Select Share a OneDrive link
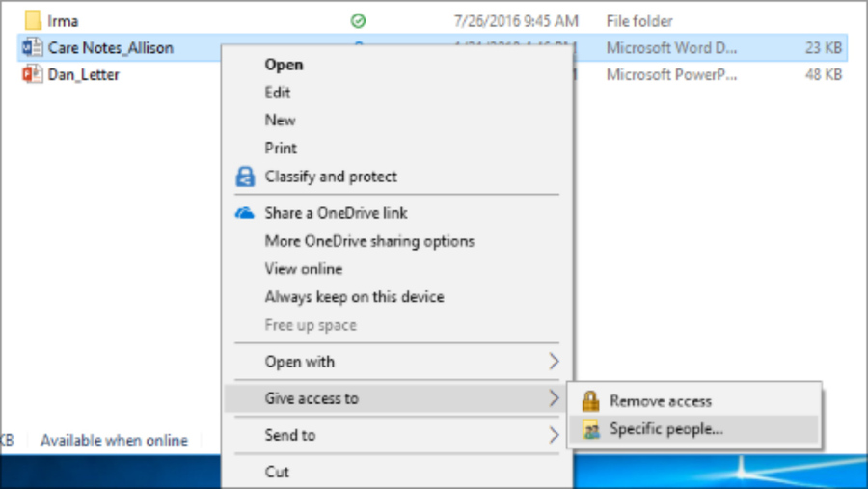868x489 pixels. pyautogui.click(x=336, y=213)
